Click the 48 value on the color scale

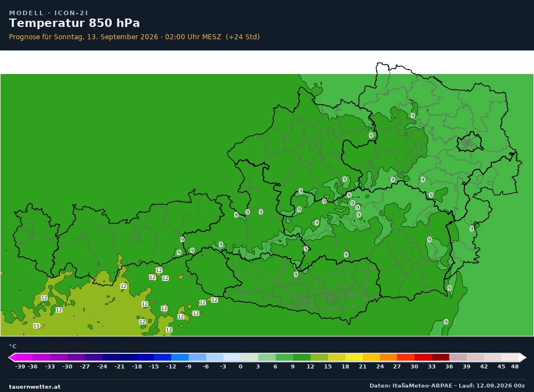tap(514, 367)
